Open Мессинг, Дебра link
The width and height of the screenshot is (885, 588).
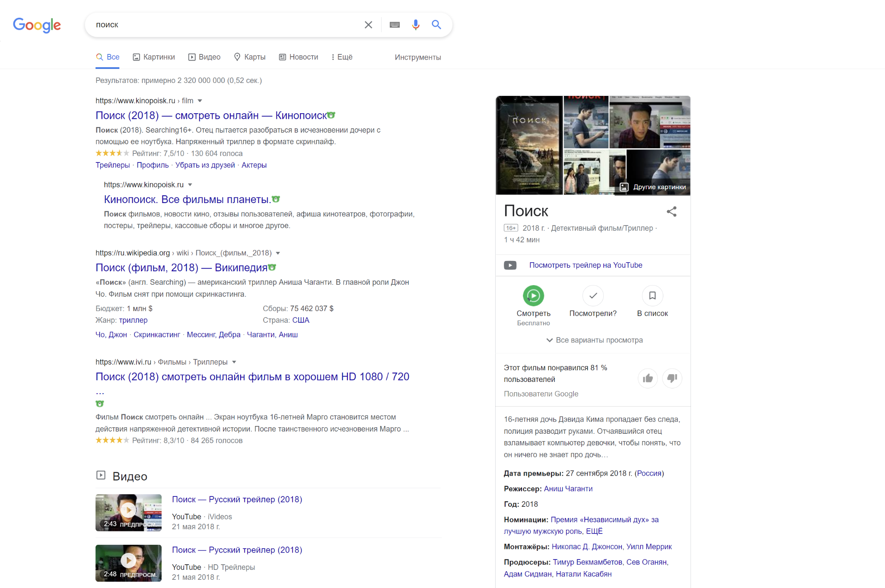coord(213,335)
